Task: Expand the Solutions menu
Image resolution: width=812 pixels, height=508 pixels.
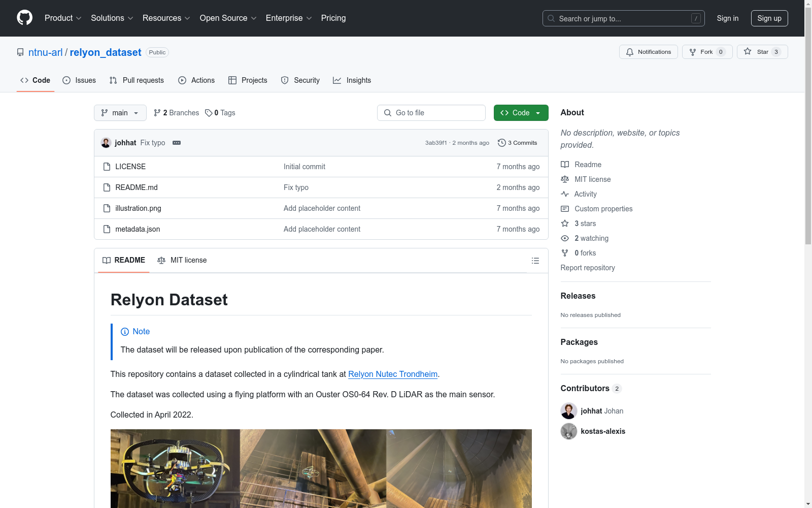Action: coord(112,18)
